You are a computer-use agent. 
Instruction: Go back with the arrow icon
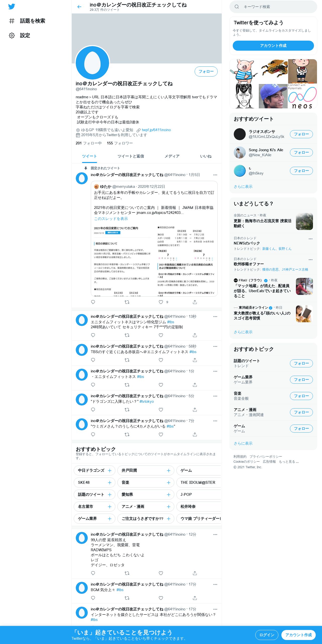(79, 7)
